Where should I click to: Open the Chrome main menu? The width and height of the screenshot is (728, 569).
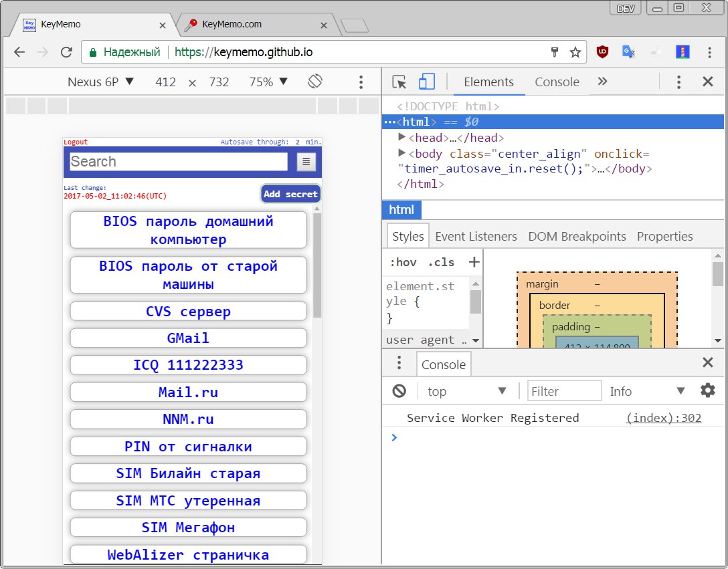pos(709,52)
